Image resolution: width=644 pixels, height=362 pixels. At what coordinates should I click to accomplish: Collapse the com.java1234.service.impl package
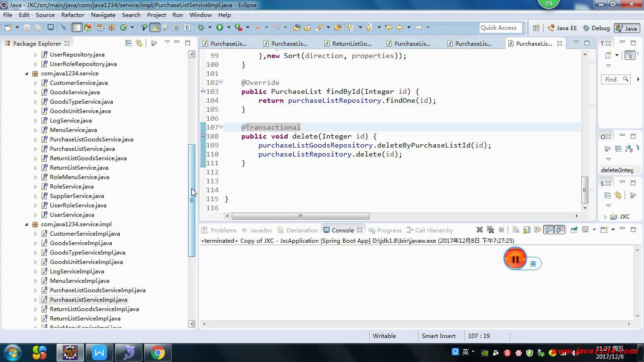point(26,224)
